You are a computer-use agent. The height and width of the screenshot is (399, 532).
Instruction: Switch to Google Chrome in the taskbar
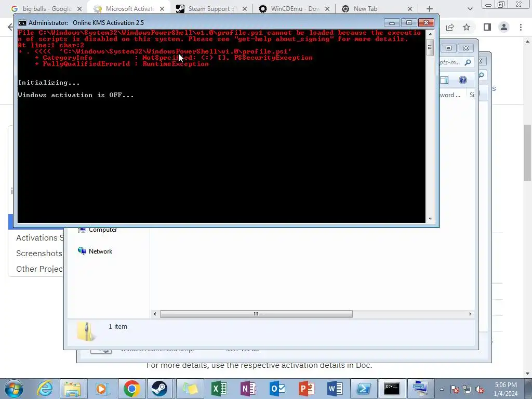click(x=131, y=389)
